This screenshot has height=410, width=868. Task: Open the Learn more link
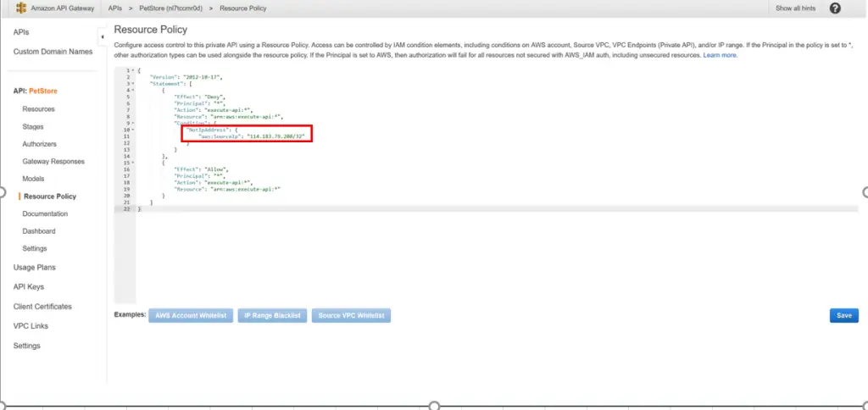[x=720, y=55]
